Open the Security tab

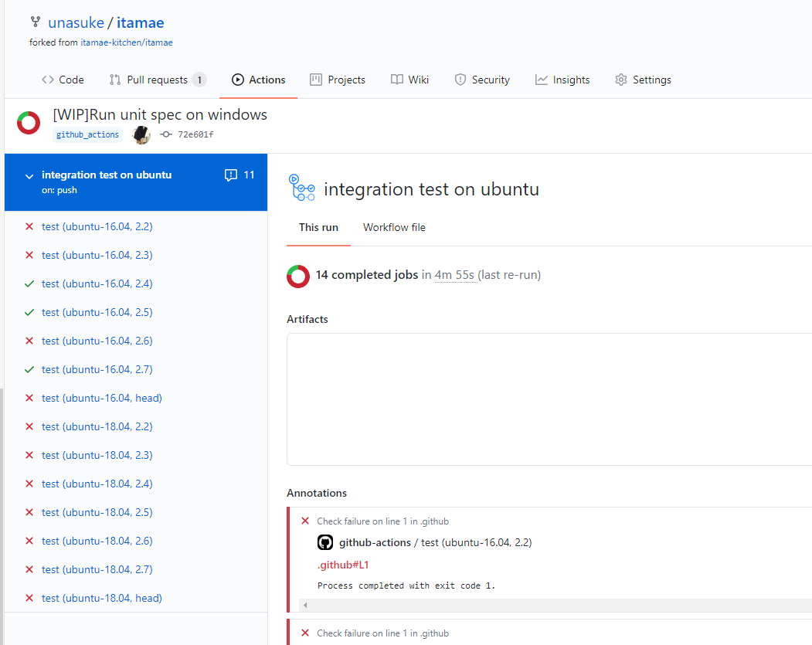[x=482, y=80]
